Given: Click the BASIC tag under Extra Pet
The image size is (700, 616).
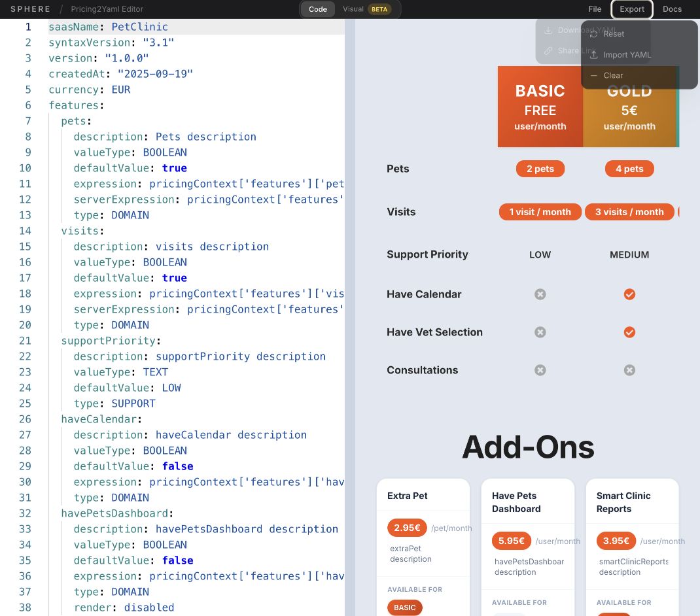Looking at the screenshot, I should (x=404, y=607).
